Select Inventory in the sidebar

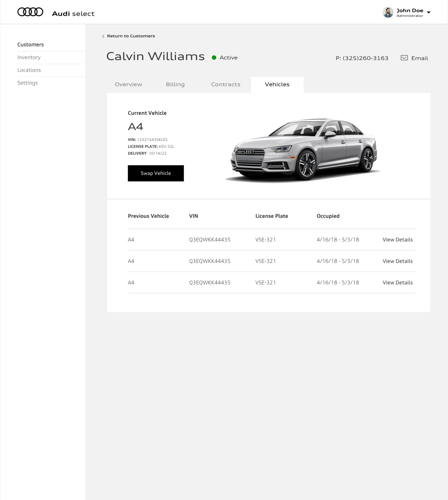[x=29, y=57]
